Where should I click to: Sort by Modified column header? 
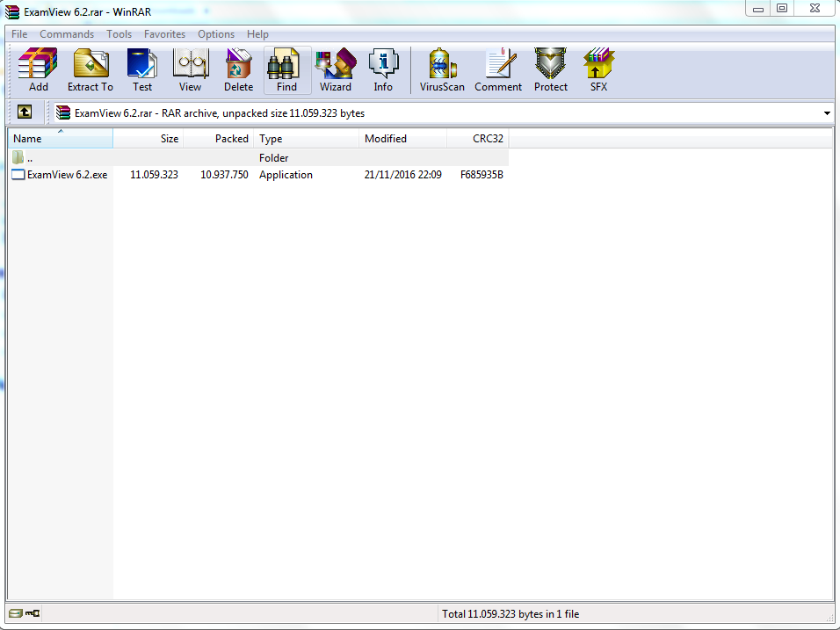(x=402, y=138)
